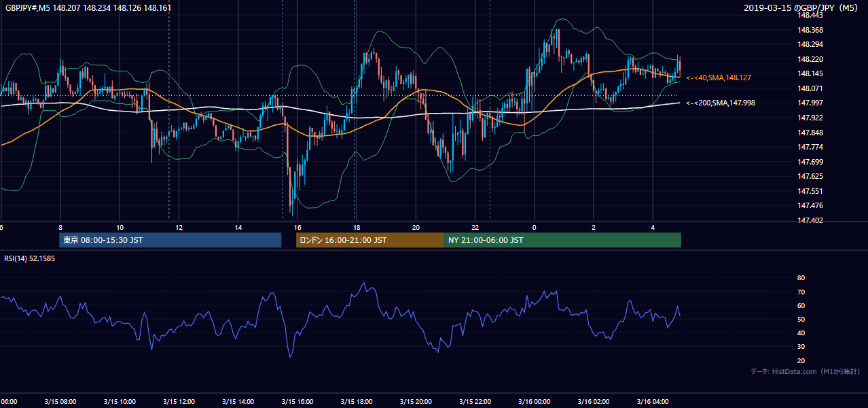The image size is (868, 408).
Task: Click the RSI scale level 50
Action: click(x=801, y=319)
